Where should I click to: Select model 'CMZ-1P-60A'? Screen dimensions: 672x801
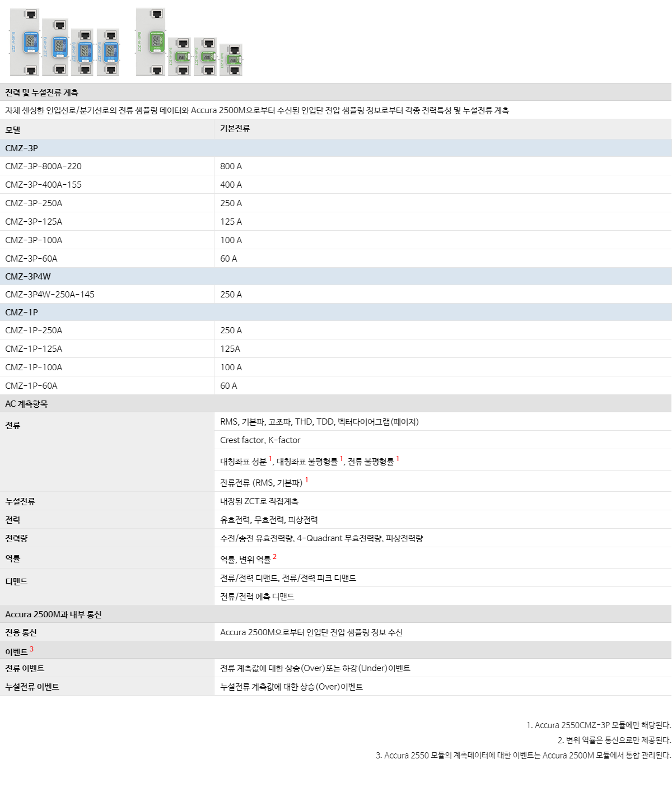31,386
